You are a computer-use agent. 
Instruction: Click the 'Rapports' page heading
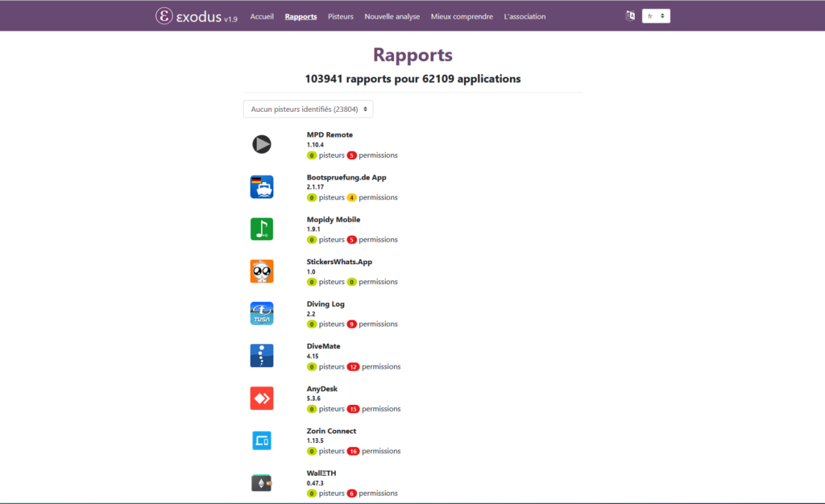pyautogui.click(x=412, y=55)
